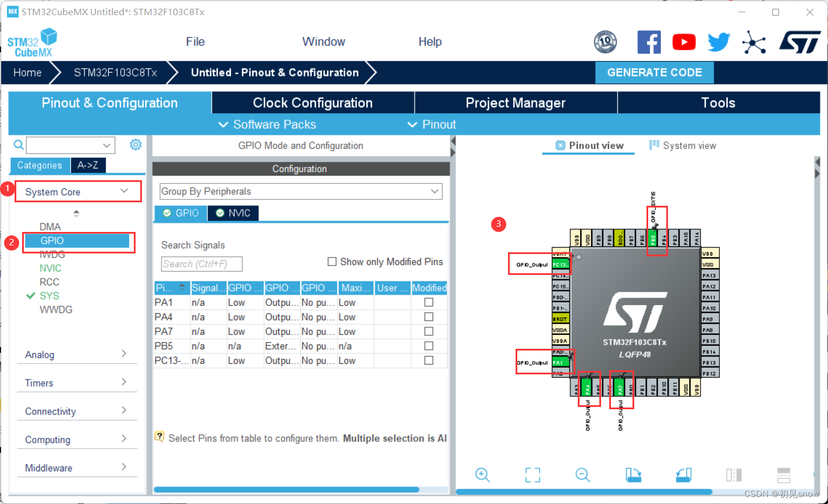The image size is (828, 504).
Task: Open the Group By Peripherals dropdown
Action: coord(301,191)
